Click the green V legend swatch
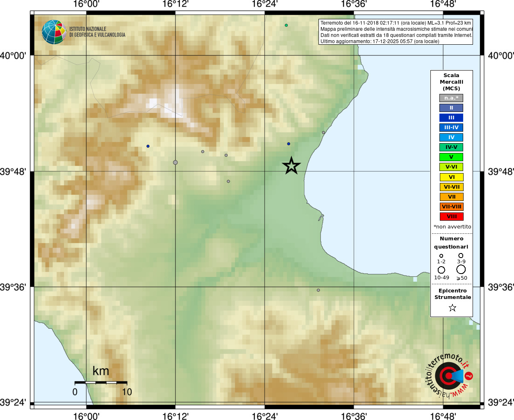The image size is (514, 420). (x=451, y=157)
